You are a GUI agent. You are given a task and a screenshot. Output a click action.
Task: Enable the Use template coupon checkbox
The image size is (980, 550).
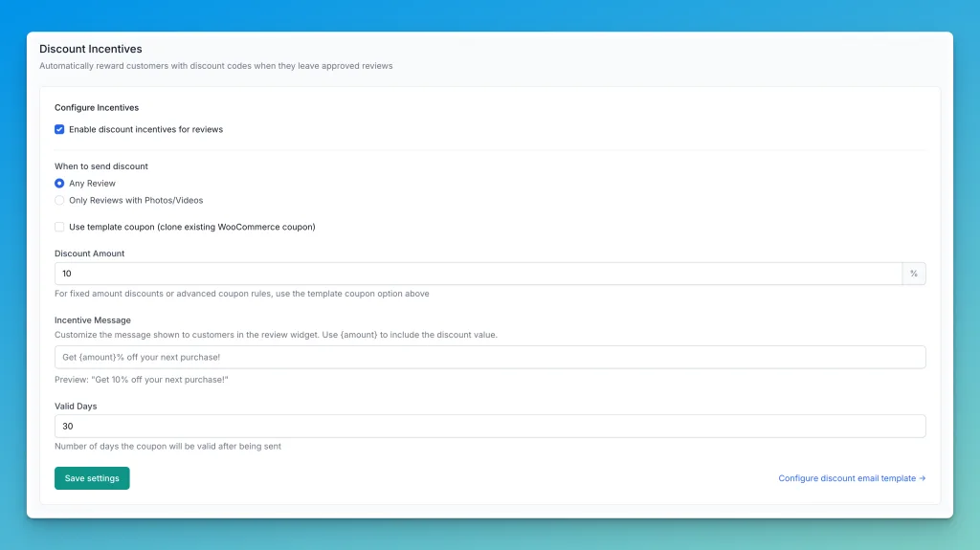point(59,227)
